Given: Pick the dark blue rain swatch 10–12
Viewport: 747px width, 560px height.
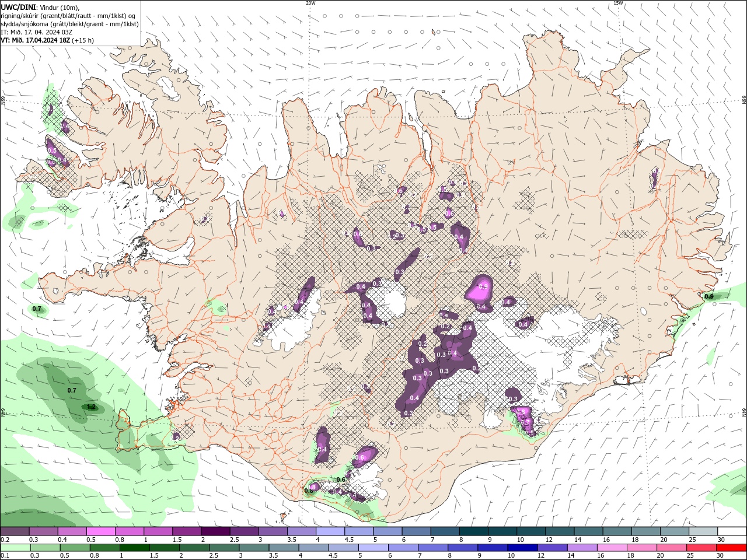Looking at the screenshot, I should [x=522, y=548].
